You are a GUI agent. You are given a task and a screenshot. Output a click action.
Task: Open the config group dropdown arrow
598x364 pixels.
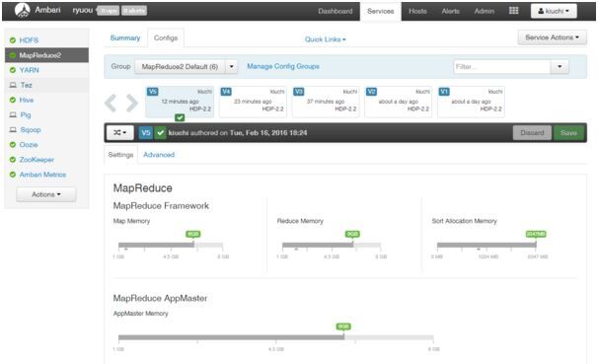[x=232, y=67]
